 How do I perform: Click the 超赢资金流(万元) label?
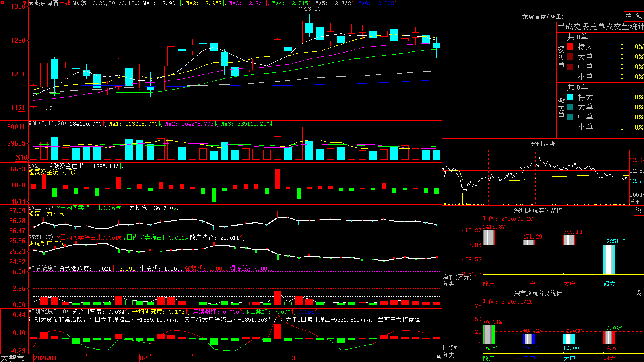coord(52,172)
